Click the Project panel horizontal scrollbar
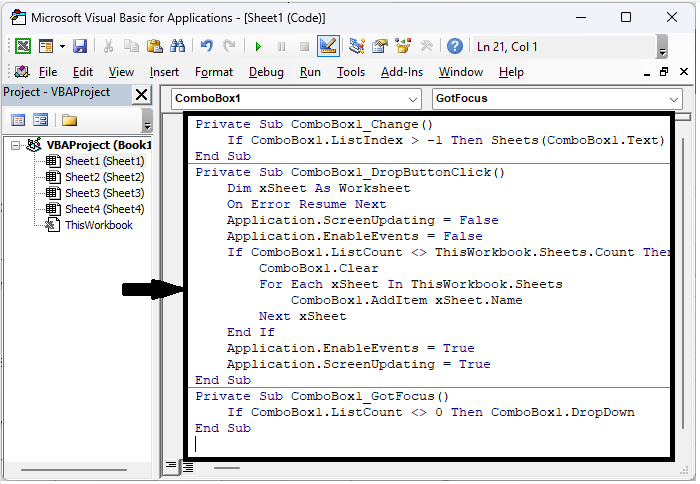The height and width of the screenshot is (484, 700). (74, 470)
